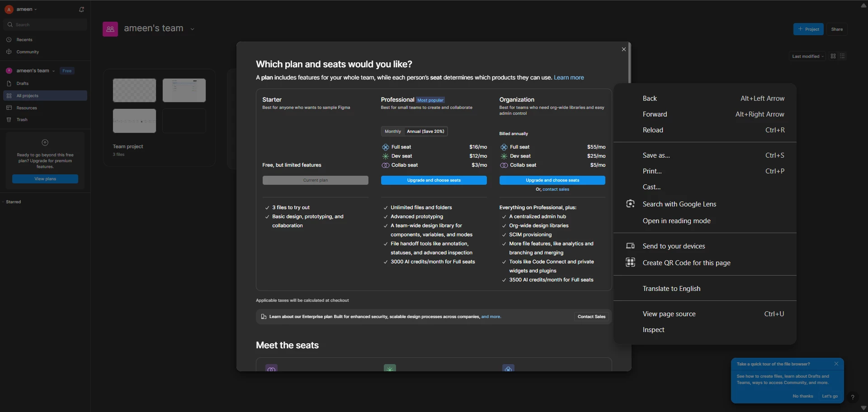Click the contact sales link under Organization
Viewport: 868px width, 412px height.
pyautogui.click(x=556, y=189)
